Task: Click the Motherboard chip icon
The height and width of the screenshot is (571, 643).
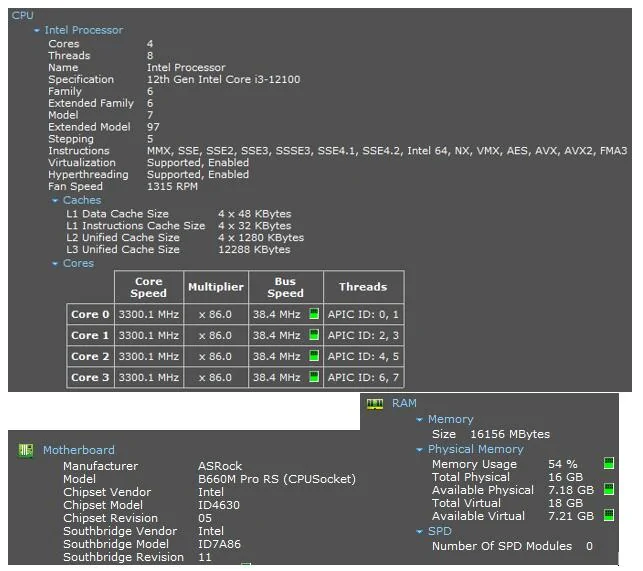Action: tap(26, 450)
